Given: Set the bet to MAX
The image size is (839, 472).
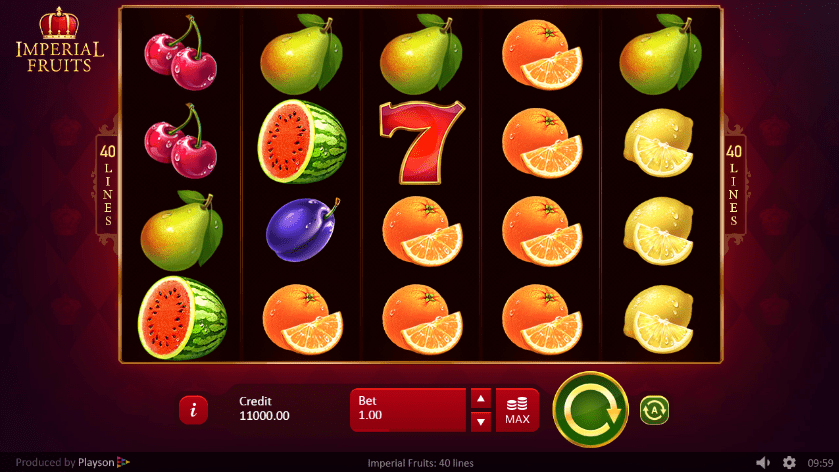Looking at the screenshot, I should click(517, 410).
